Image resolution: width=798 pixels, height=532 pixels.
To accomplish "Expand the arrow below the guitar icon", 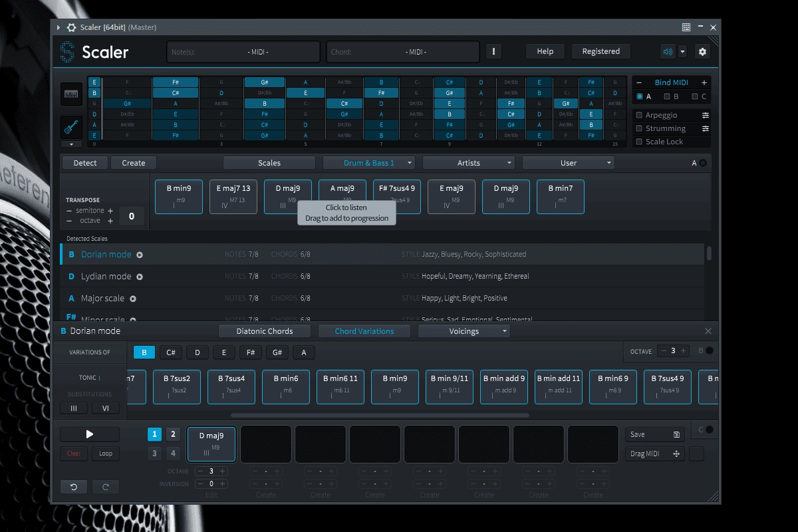I will pyautogui.click(x=72, y=144).
